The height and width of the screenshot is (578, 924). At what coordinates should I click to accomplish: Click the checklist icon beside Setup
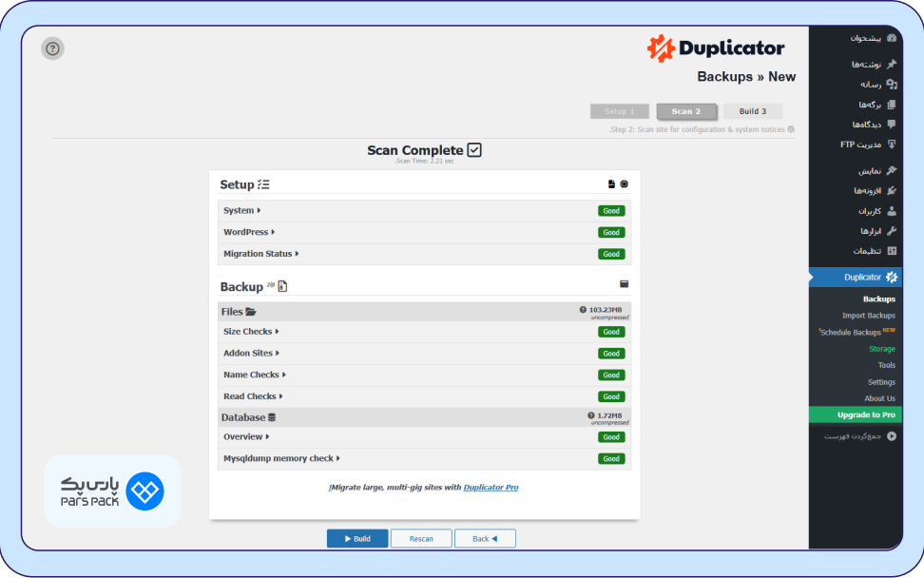pos(263,184)
